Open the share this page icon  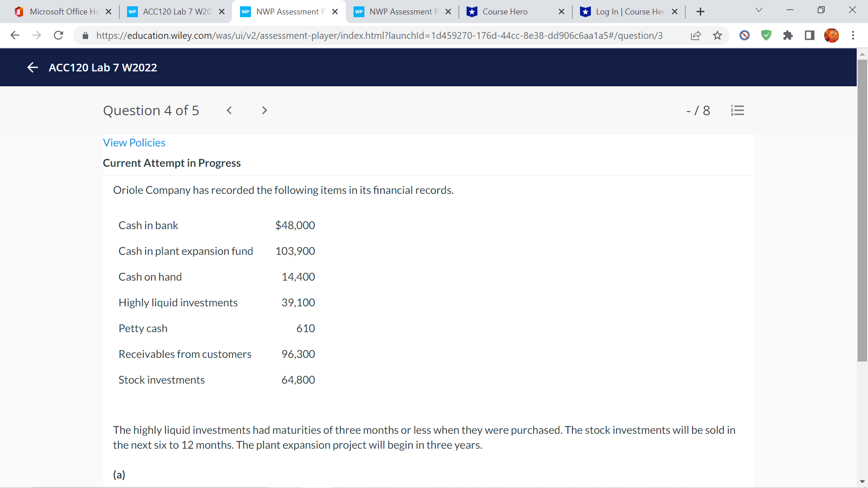[x=696, y=35]
